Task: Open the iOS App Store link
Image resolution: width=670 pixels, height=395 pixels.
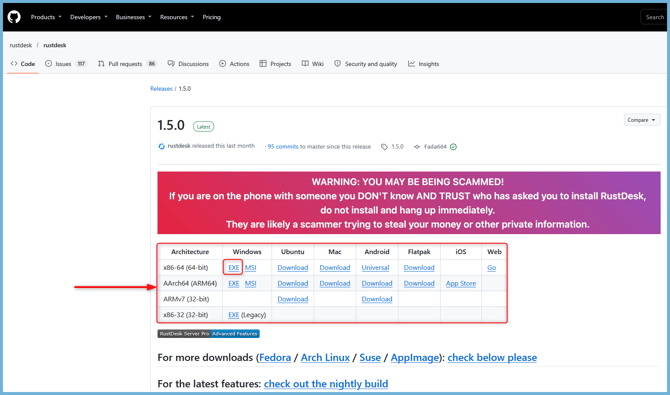Action: pos(461,283)
